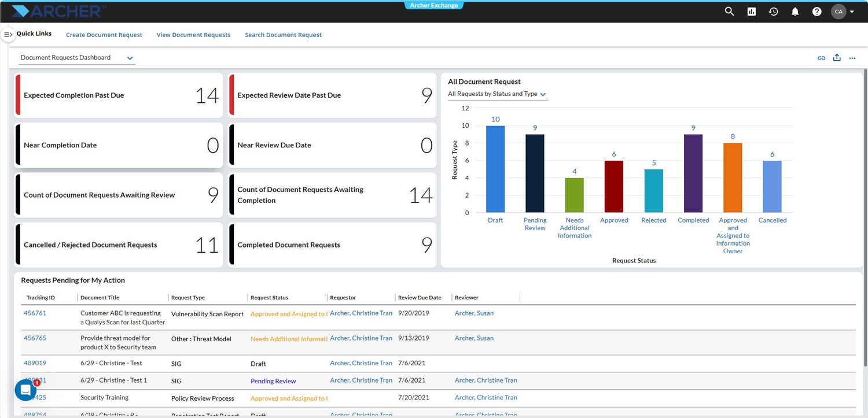Open requestor Archer, Christine Tran for row 456765

click(361, 338)
